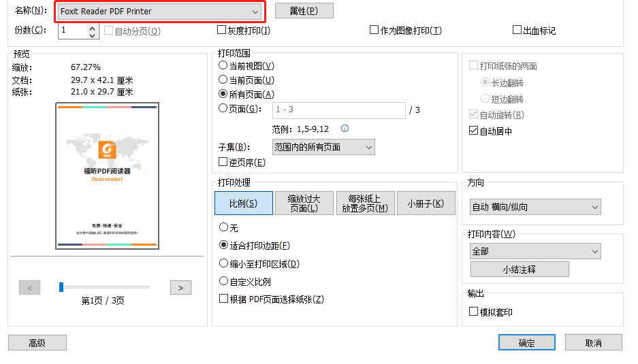Expand the 打印内容 dropdown
The width and height of the screenshot is (638, 364).
(594, 251)
